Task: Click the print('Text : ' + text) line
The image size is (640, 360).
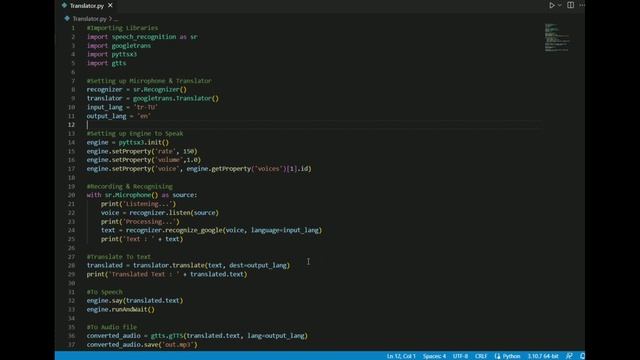Action: [x=142, y=239]
